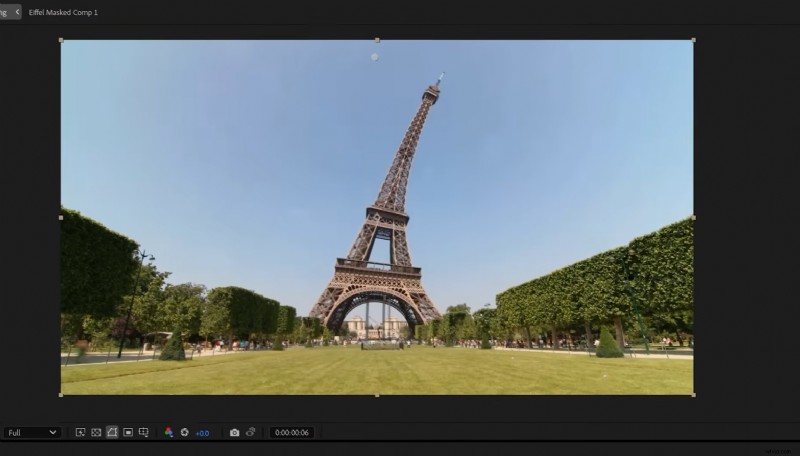
Task: Click the Region of Interest icon
Action: pos(128,433)
